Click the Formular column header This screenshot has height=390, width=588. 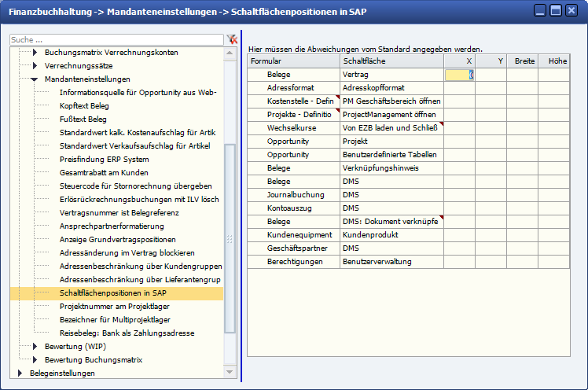coord(293,61)
